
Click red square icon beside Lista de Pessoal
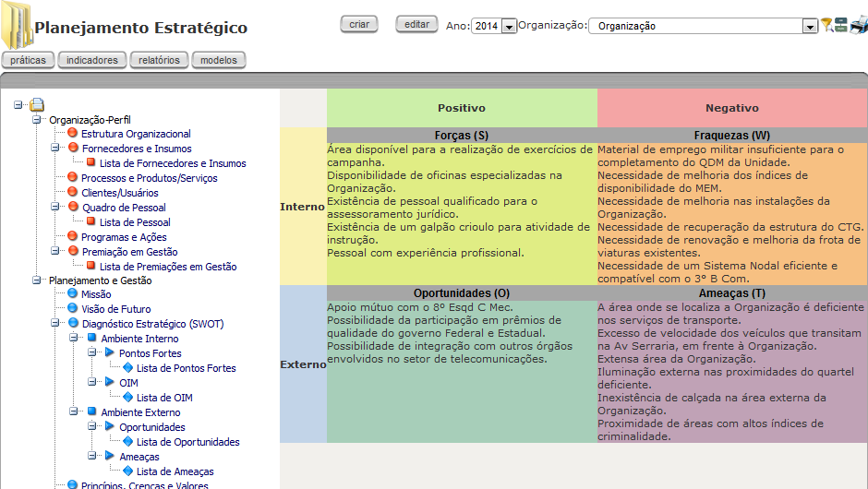tap(90, 221)
